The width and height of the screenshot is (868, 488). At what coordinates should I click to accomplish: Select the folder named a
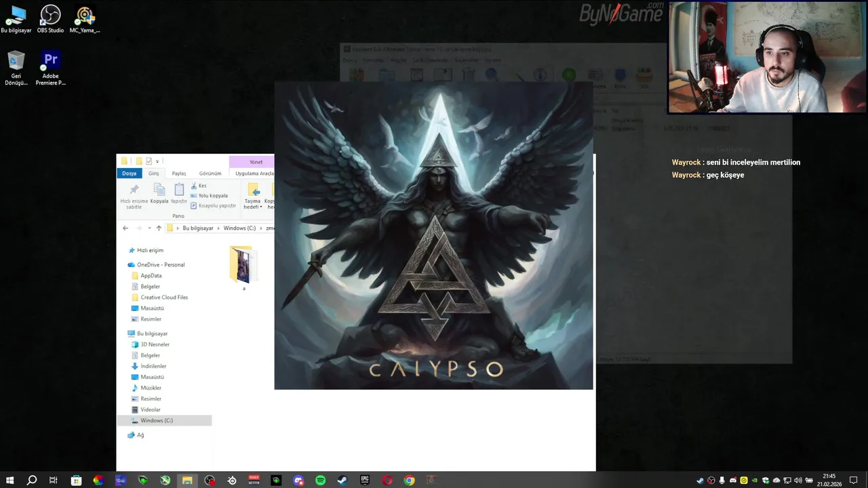(243, 268)
